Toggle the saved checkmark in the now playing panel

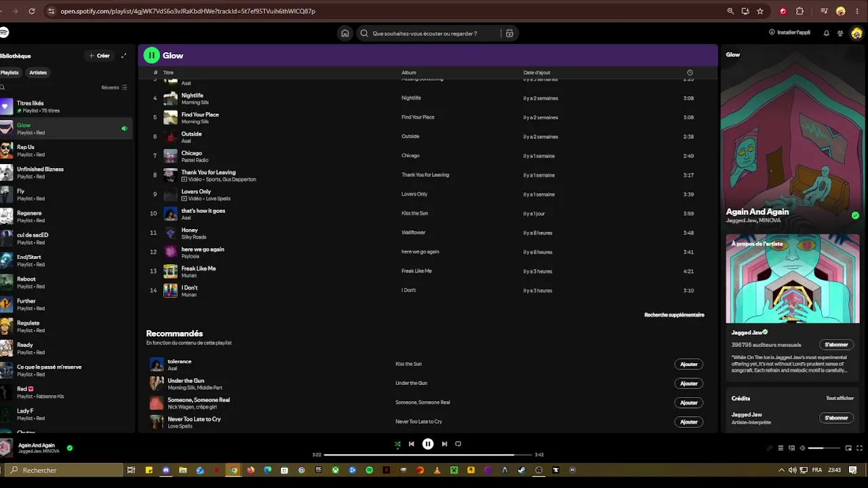click(x=855, y=216)
